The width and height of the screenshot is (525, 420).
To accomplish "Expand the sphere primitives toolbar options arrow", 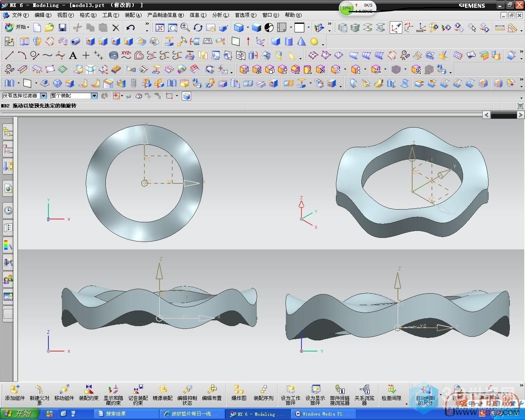I will [x=323, y=44].
